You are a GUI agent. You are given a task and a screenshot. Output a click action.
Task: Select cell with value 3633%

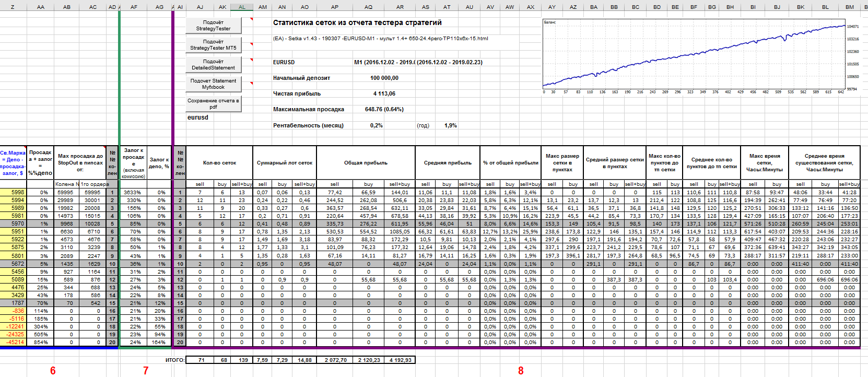(x=133, y=192)
